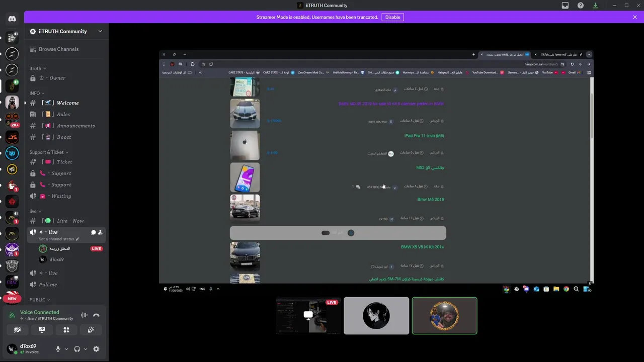This screenshot has height=362, width=644.
Task: Open the Live · Now text channel
Action: [66, 221]
